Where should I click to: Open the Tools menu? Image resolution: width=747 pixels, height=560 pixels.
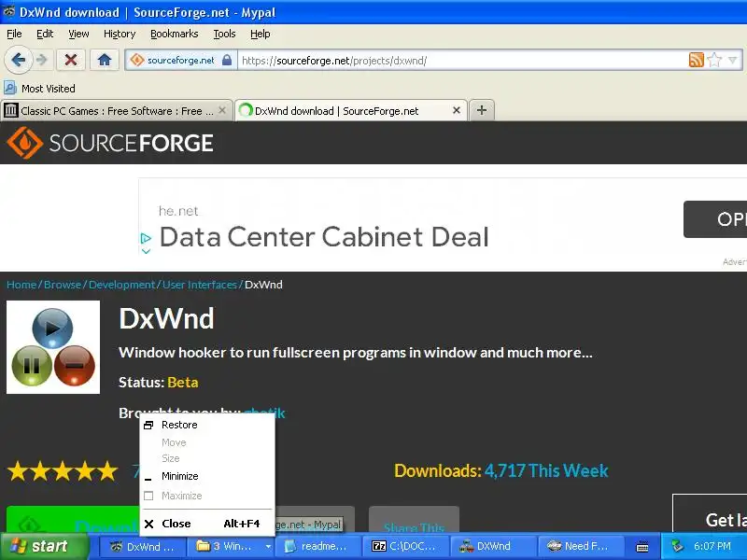224,34
